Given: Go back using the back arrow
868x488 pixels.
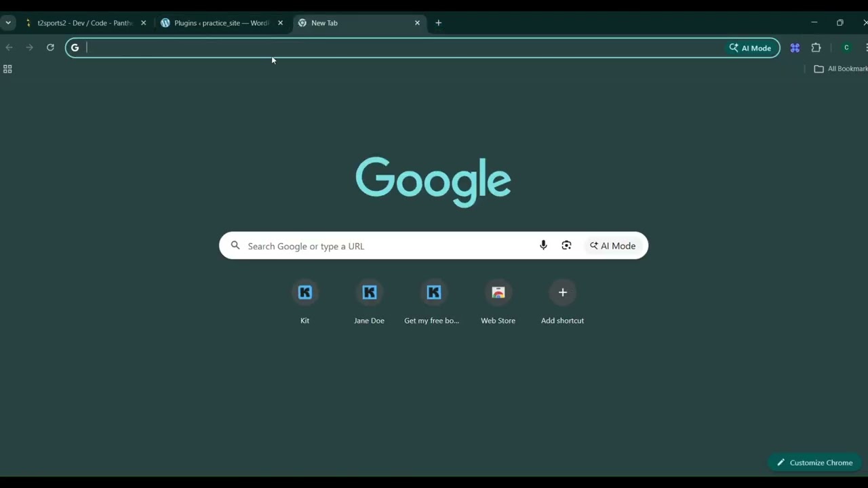Looking at the screenshot, I should pos(9,47).
